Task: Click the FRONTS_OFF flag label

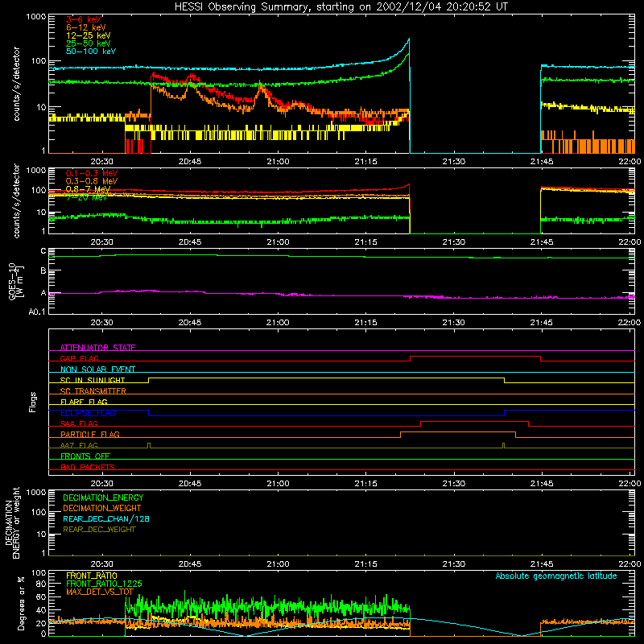Action: pyautogui.click(x=85, y=456)
